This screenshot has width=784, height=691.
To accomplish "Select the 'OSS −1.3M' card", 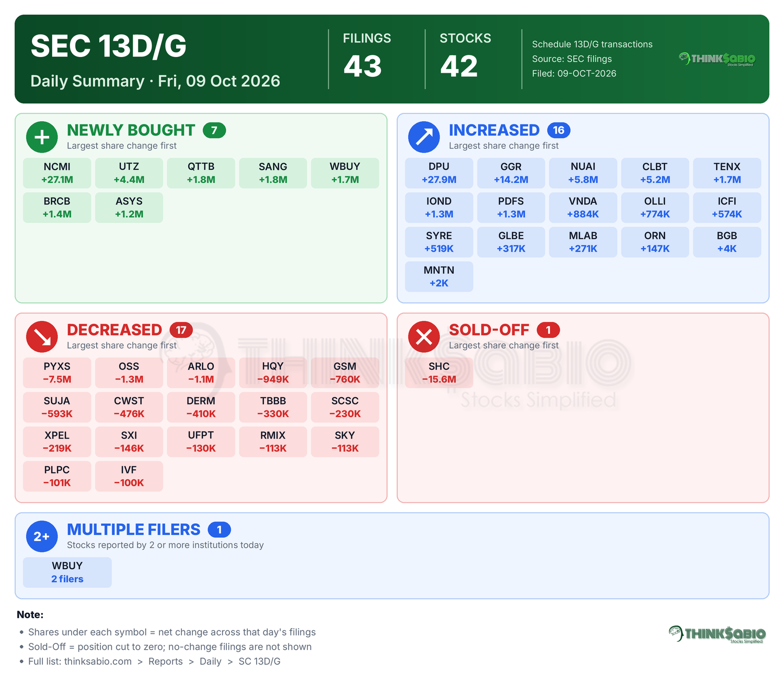I will (129, 373).
